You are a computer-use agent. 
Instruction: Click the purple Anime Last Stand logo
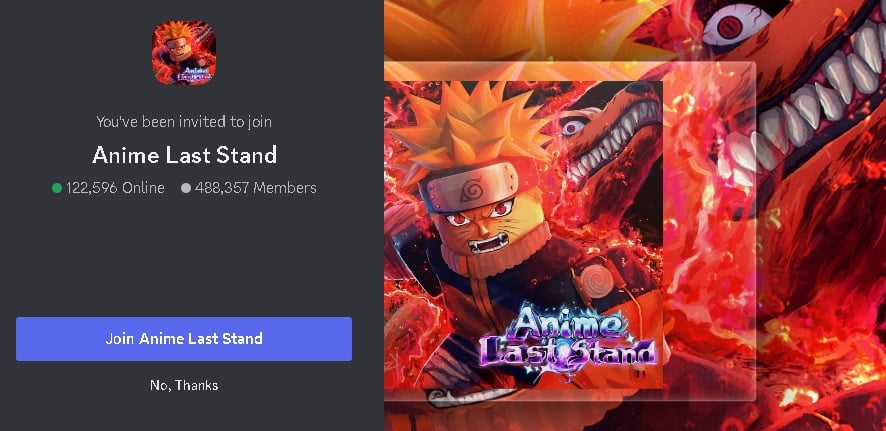tap(569, 339)
